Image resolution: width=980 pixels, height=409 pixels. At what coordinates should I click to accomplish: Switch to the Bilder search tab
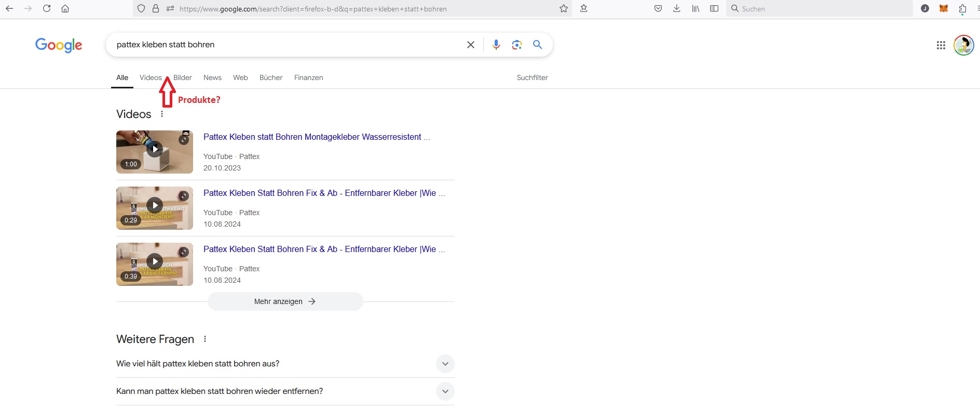(x=183, y=77)
